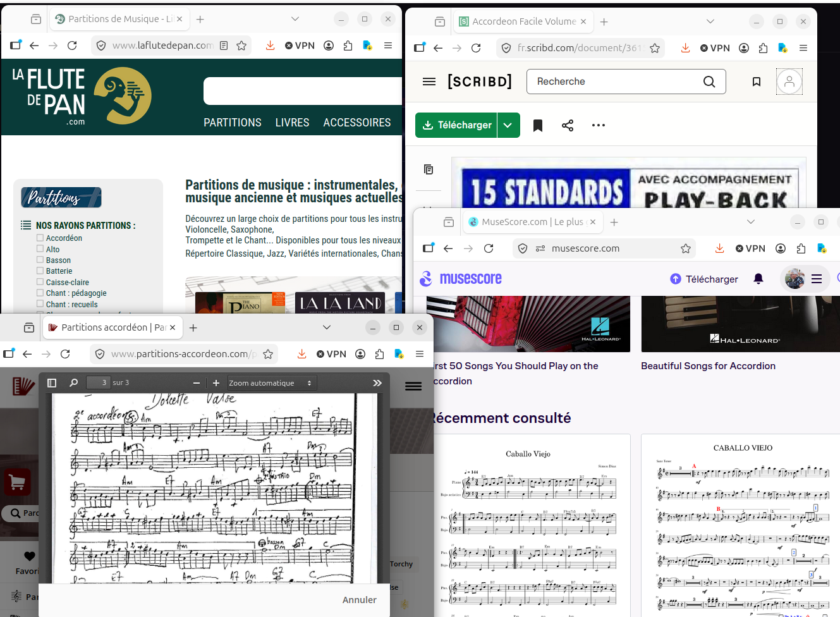Toggle the Scribd page thumbnails sidebar icon
This screenshot has width=840, height=617.
point(429,169)
